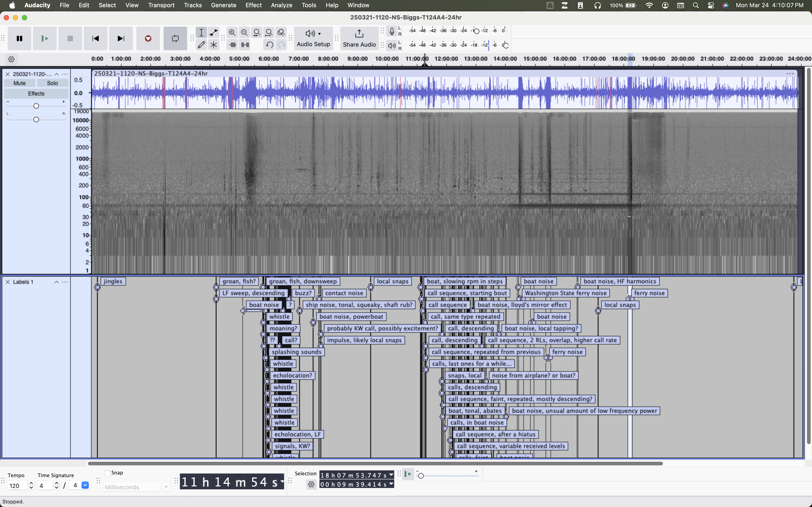Viewport: 812px width, 507px height.
Task: Mute the 250321-1120 audio track
Action: click(x=19, y=83)
